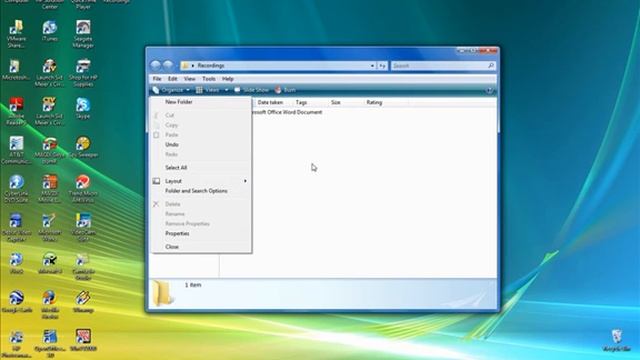Open the address bar history dropdown arrow
This screenshot has height=360, width=640.
point(372,65)
